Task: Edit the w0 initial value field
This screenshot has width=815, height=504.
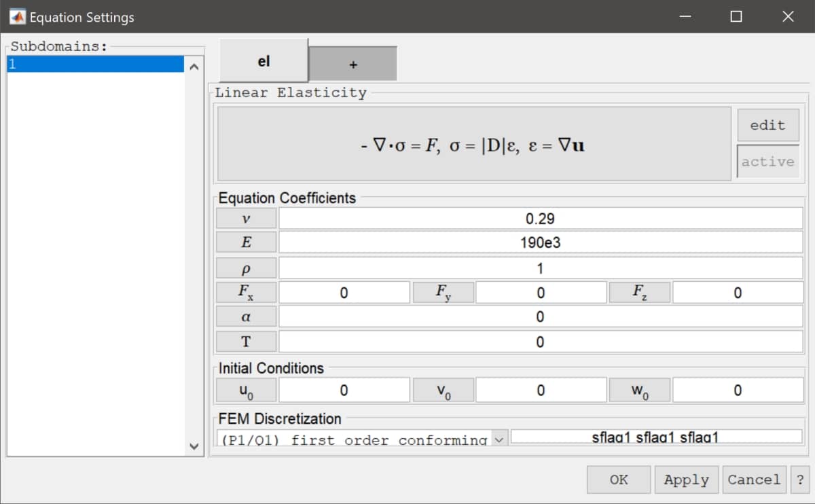Action: coord(738,390)
